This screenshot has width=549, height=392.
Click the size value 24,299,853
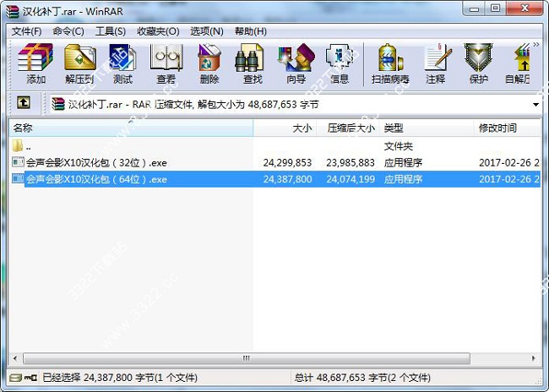pyautogui.click(x=287, y=163)
